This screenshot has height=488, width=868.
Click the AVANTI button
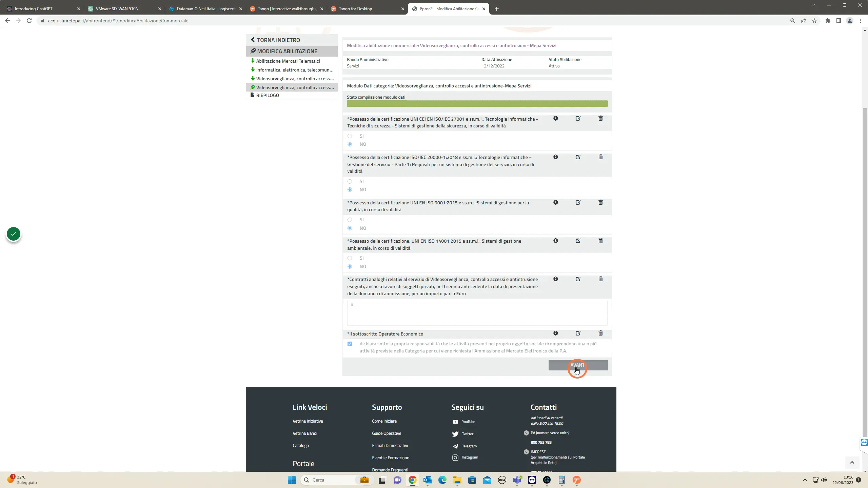tap(578, 365)
